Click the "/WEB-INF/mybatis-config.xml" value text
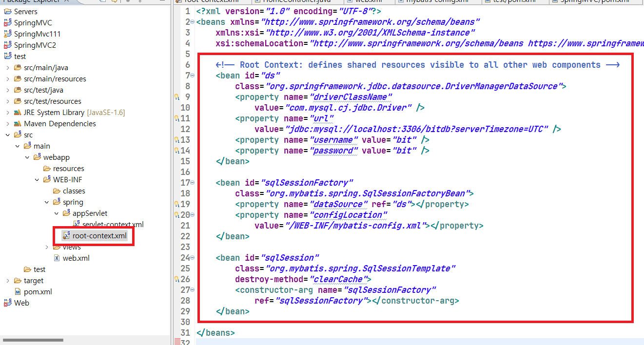Viewport: 644px width, 345px height. pyautogui.click(x=354, y=226)
